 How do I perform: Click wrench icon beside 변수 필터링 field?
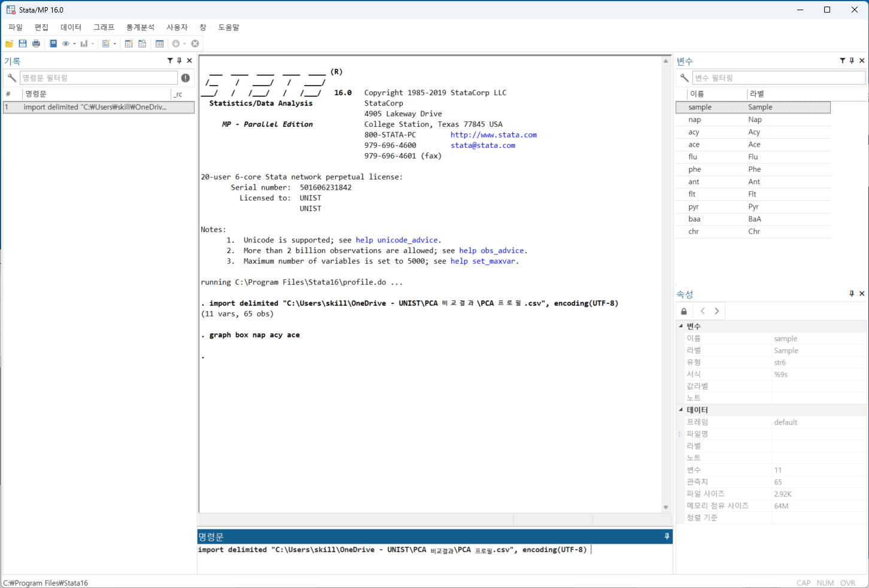click(x=684, y=78)
